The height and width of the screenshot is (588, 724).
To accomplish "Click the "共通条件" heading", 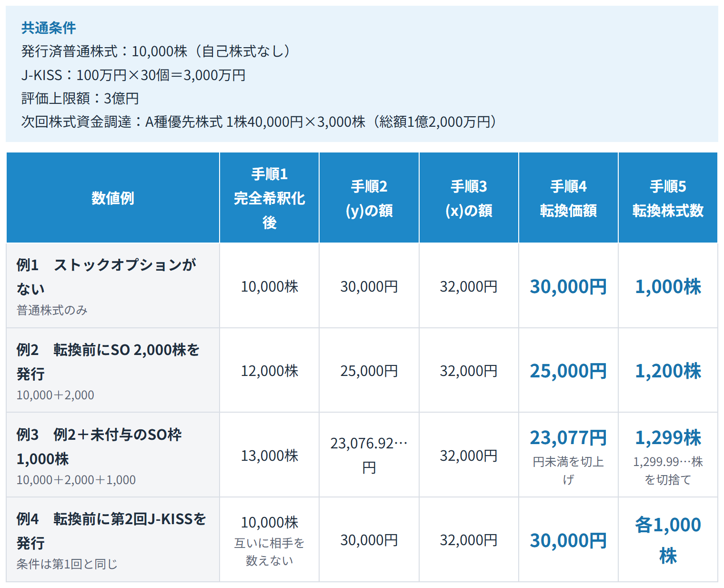I will click(49, 28).
